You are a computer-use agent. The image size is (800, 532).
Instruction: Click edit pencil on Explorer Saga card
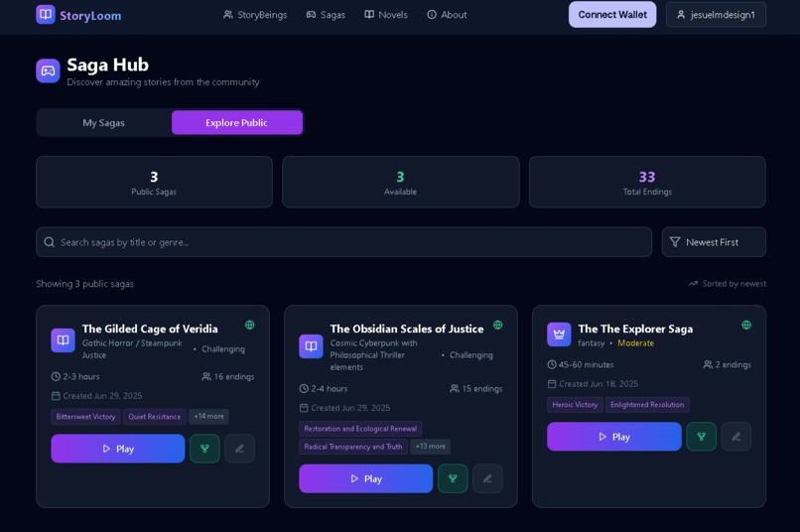(x=736, y=437)
